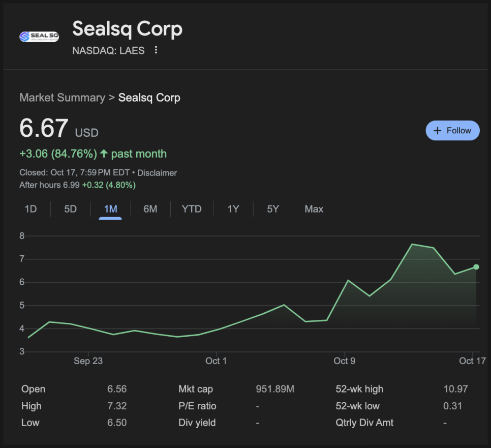Click the 52-wk high value 10.97
The height and width of the screenshot is (448, 491).
pos(455,390)
